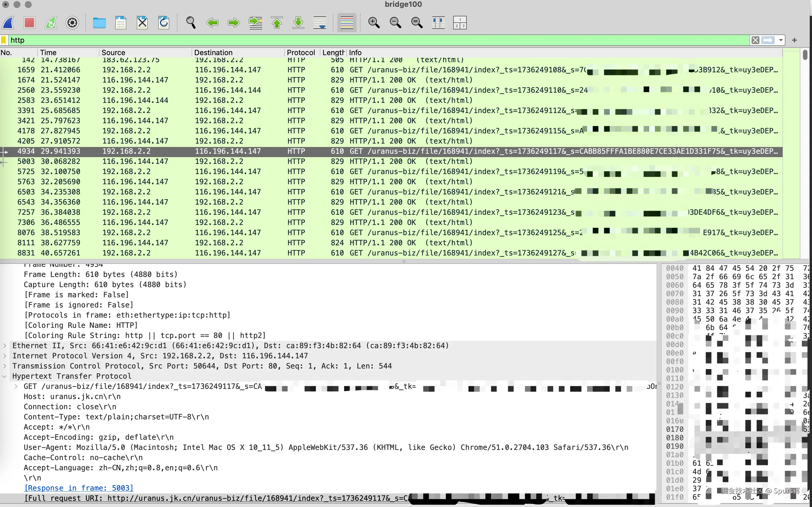Screen dimensions: 812x507
Task: Expand the Ethernet II tree row
Action: tap(5, 346)
